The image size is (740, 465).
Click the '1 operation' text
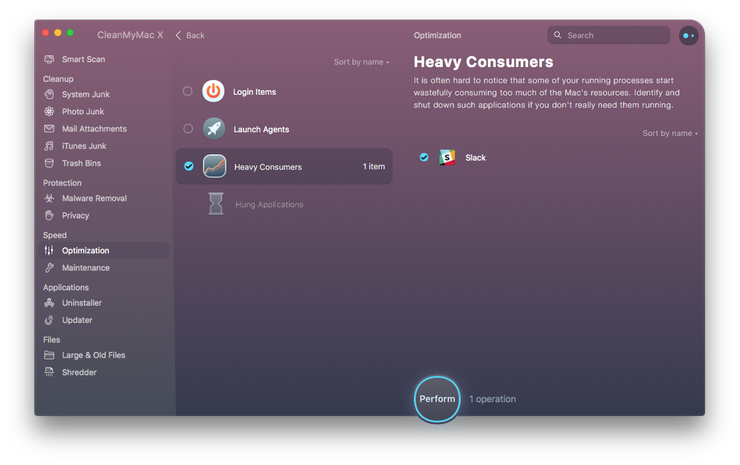[x=492, y=399]
